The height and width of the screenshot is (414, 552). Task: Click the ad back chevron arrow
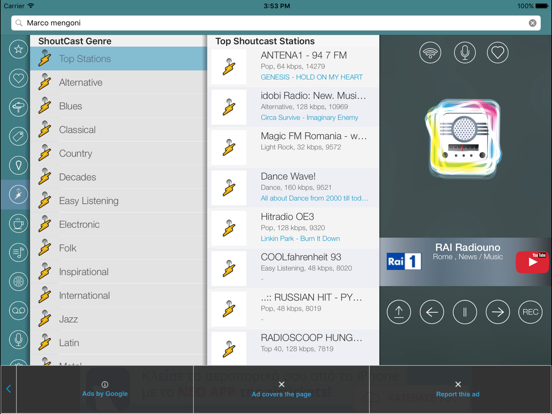click(8, 389)
